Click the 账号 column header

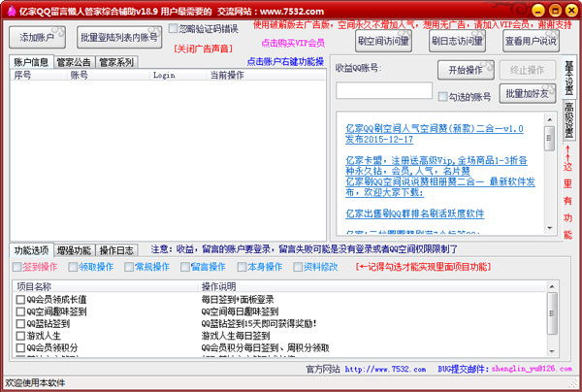coord(109,76)
